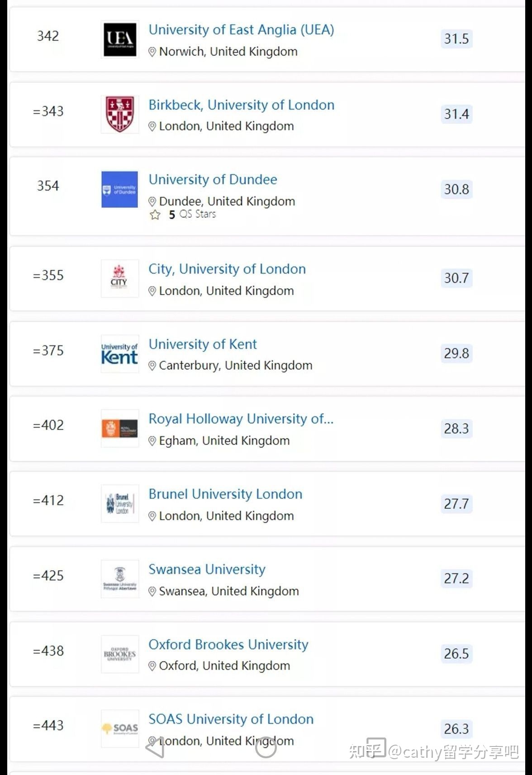This screenshot has height=775, width=532.
Task: Click the City University of London logo
Action: click(x=120, y=278)
